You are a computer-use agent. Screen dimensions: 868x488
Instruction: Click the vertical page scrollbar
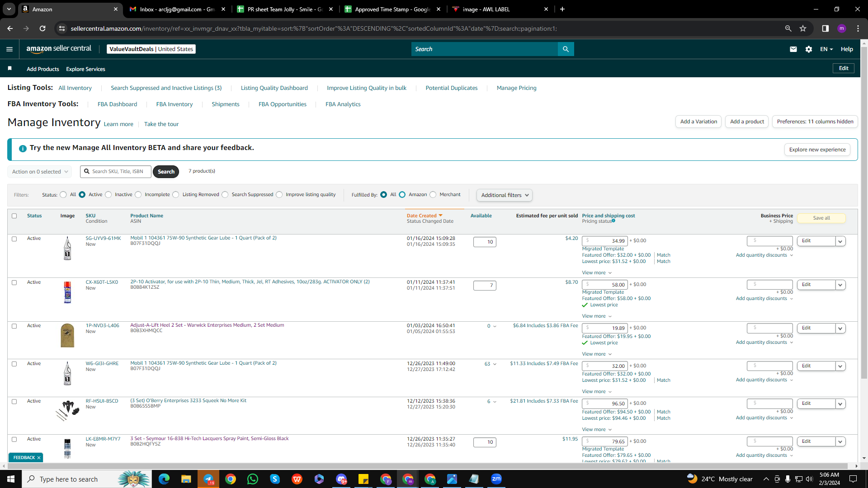click(x=864, y=212)
